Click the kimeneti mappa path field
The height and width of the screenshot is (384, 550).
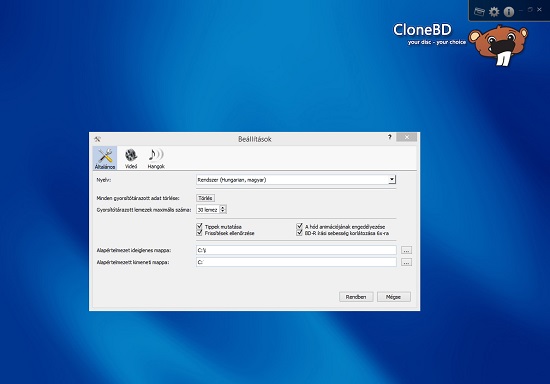[296, 262]
